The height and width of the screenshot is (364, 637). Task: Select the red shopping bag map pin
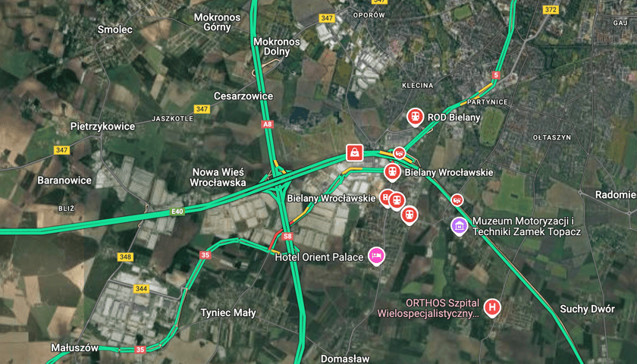tap(355, 152)
